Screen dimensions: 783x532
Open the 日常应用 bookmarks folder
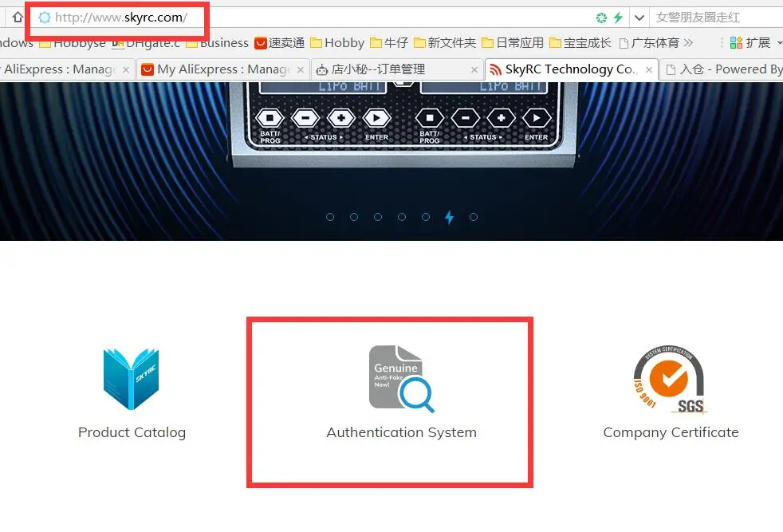(x=513, y=43)
